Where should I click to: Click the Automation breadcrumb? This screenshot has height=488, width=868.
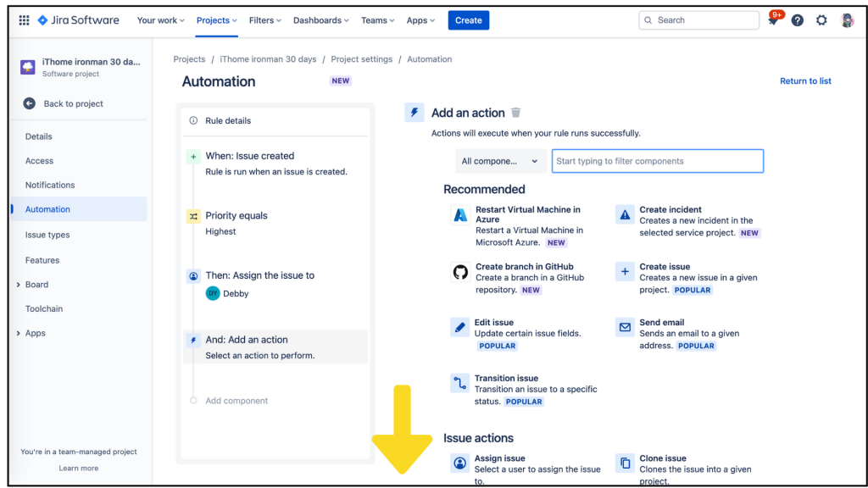[x=430, y=59]
